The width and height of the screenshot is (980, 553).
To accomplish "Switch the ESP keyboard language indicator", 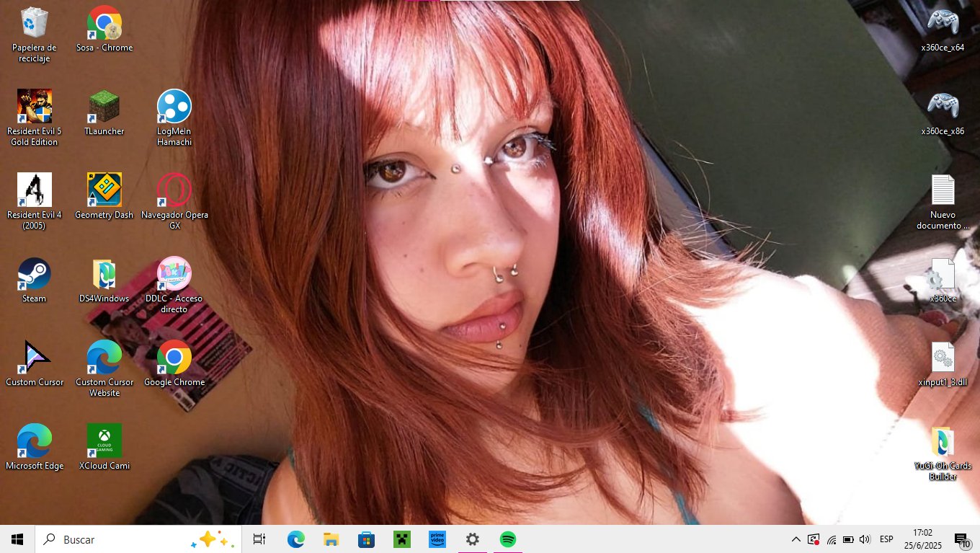I will click(886, 539).
